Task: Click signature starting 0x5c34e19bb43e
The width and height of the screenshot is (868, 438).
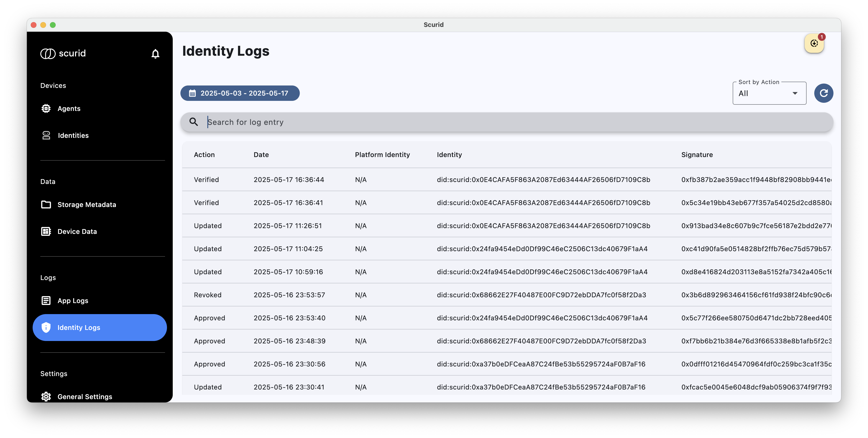Action: click(756, 203)
